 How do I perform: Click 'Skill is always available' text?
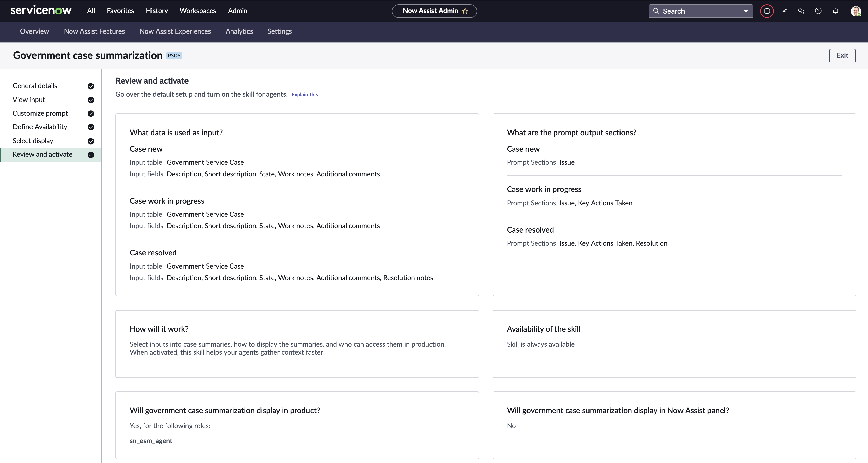coord(540,344)
